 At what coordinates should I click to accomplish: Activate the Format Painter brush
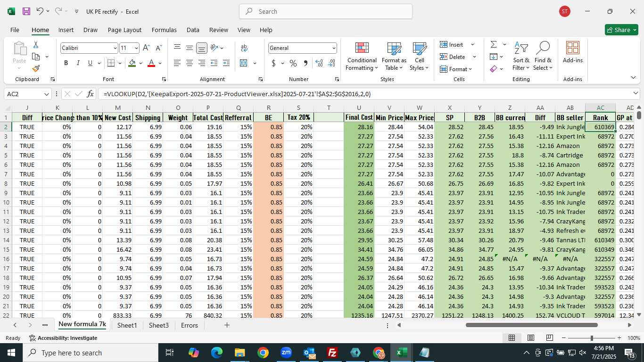click(x=36, y=68)
